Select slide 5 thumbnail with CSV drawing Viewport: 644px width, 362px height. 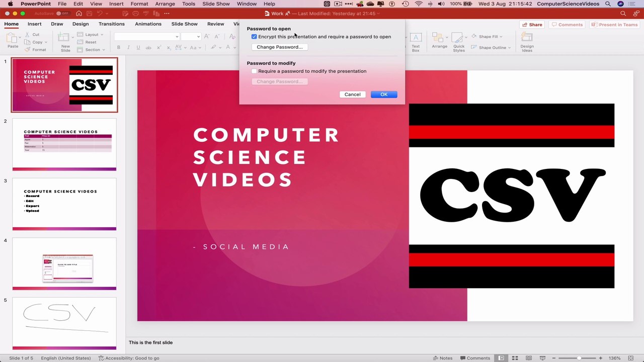click(x=64, y=323)
